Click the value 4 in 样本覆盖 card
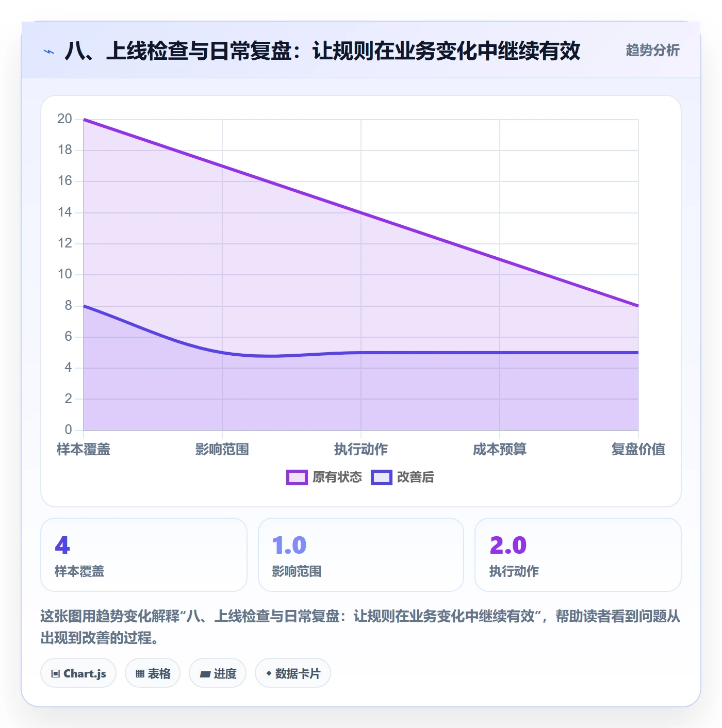 [x=62, y=545]
